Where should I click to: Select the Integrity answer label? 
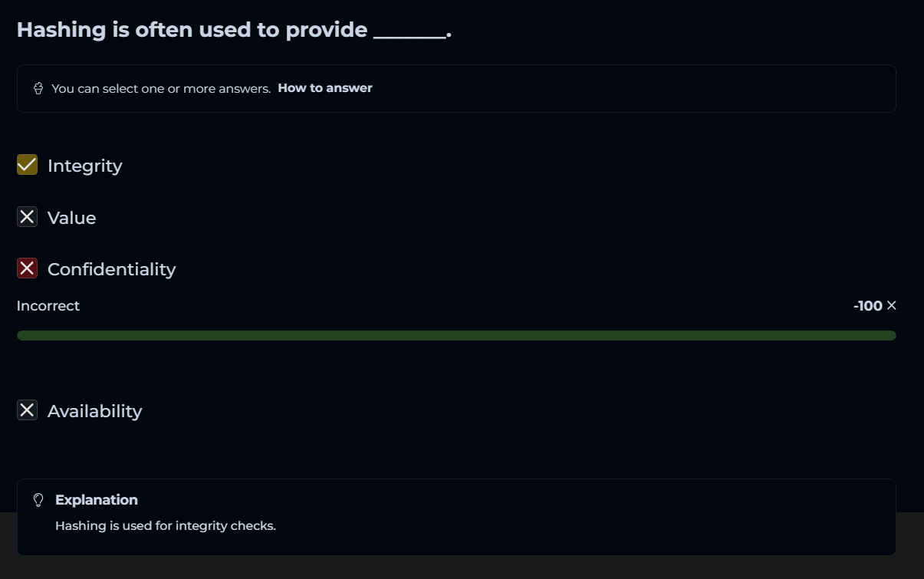coord(84,166)
